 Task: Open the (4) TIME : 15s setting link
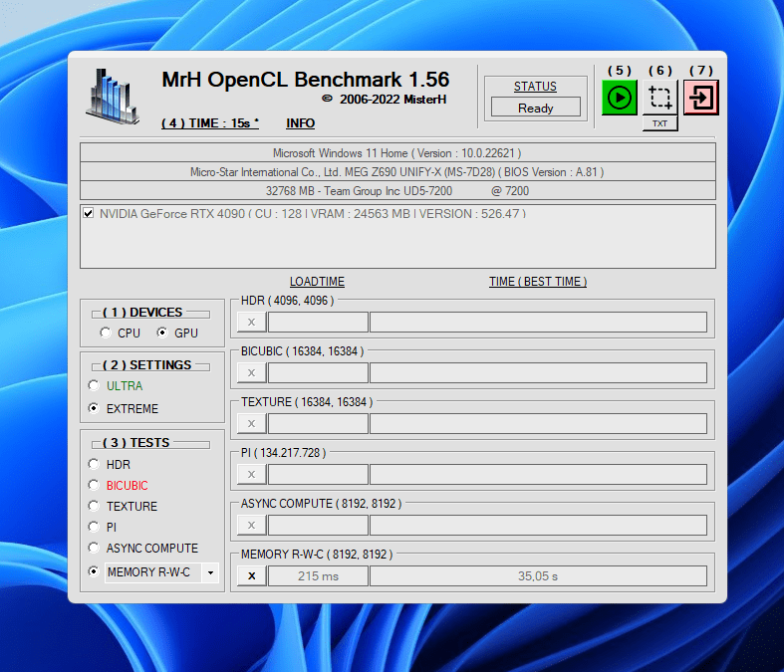coord(210,122)
